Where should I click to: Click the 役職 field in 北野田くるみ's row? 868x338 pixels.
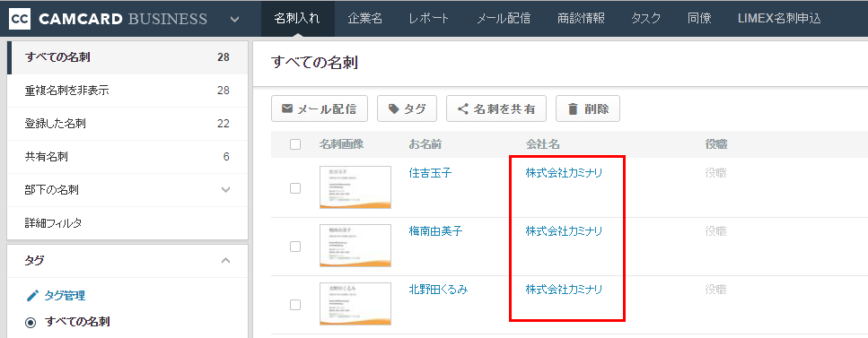click(715, 289)
